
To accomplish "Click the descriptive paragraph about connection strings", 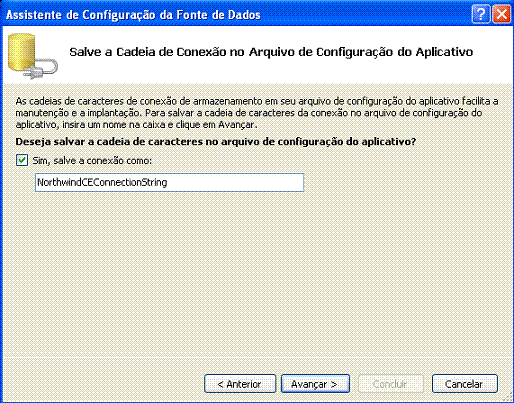I will click(x=257, y=113).
